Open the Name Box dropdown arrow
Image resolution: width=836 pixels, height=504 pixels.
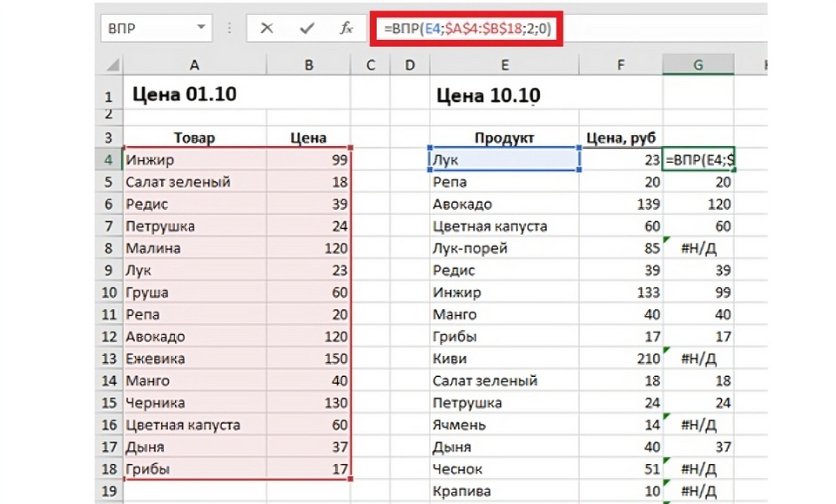coord(201,29)
